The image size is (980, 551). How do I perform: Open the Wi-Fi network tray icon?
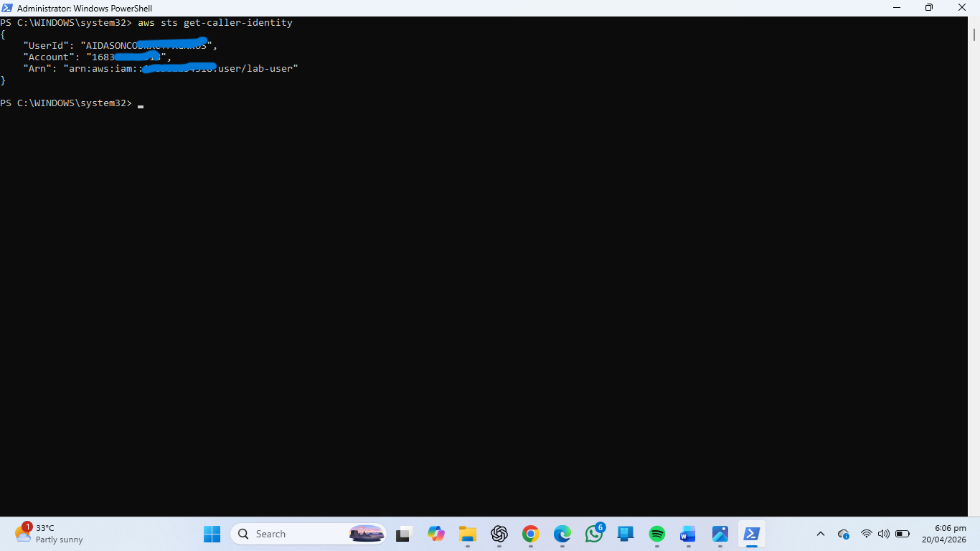point(867,534)
